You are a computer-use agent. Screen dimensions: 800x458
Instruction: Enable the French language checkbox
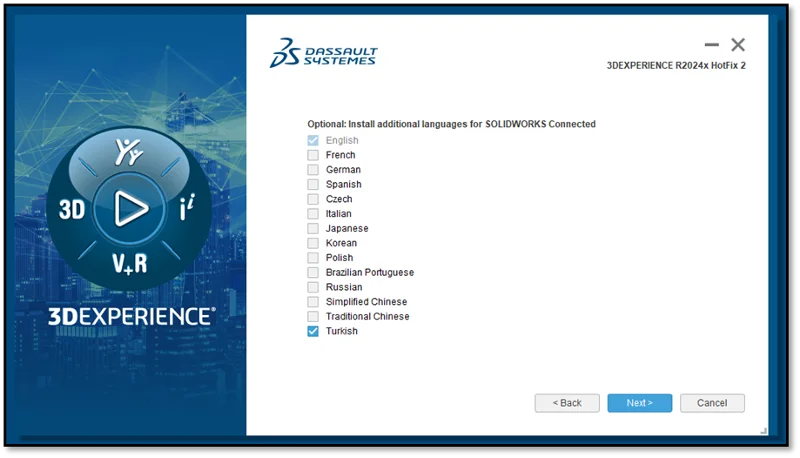pyautogui.click(x=313, y=155)
